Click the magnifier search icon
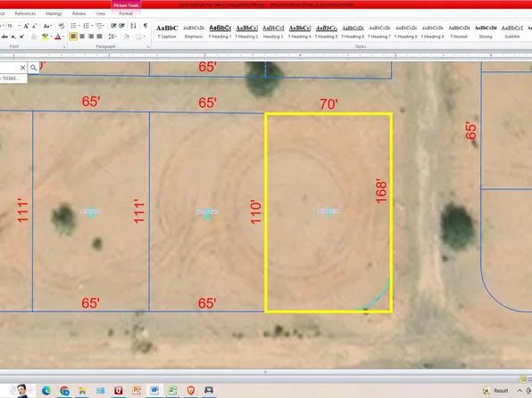 click(33, 68)
